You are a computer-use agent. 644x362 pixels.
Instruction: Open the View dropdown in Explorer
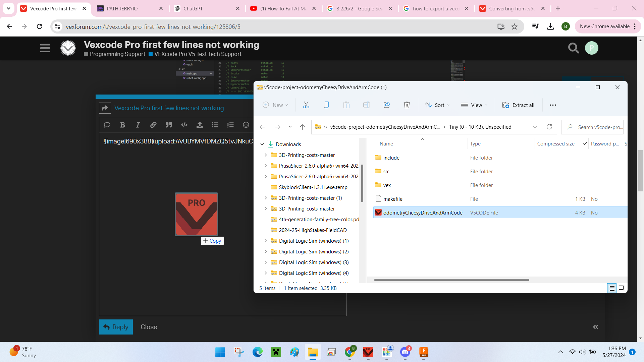pos(474,105)
